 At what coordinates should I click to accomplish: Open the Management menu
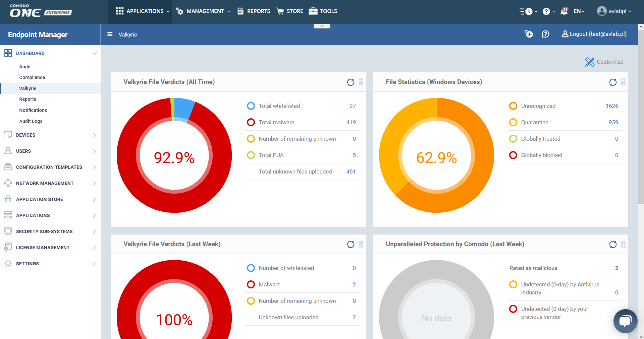click(x=203, y=11)
